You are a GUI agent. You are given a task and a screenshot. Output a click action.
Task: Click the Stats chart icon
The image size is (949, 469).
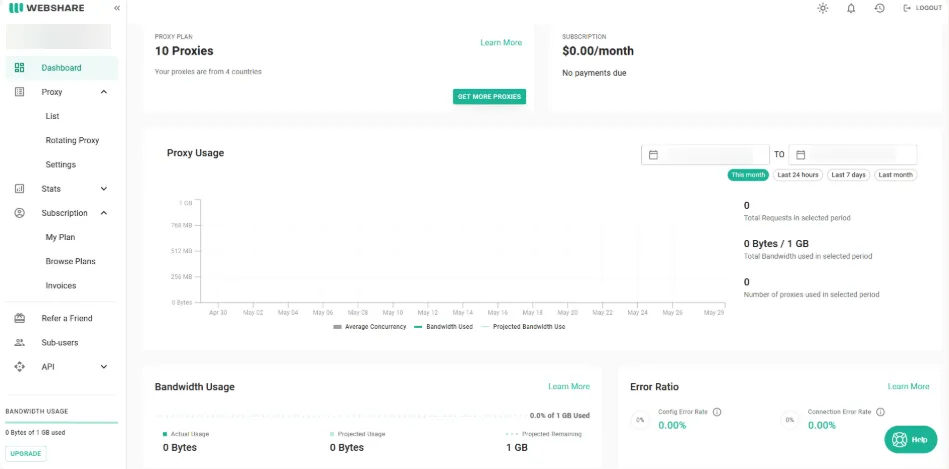(x=19, y=189)
